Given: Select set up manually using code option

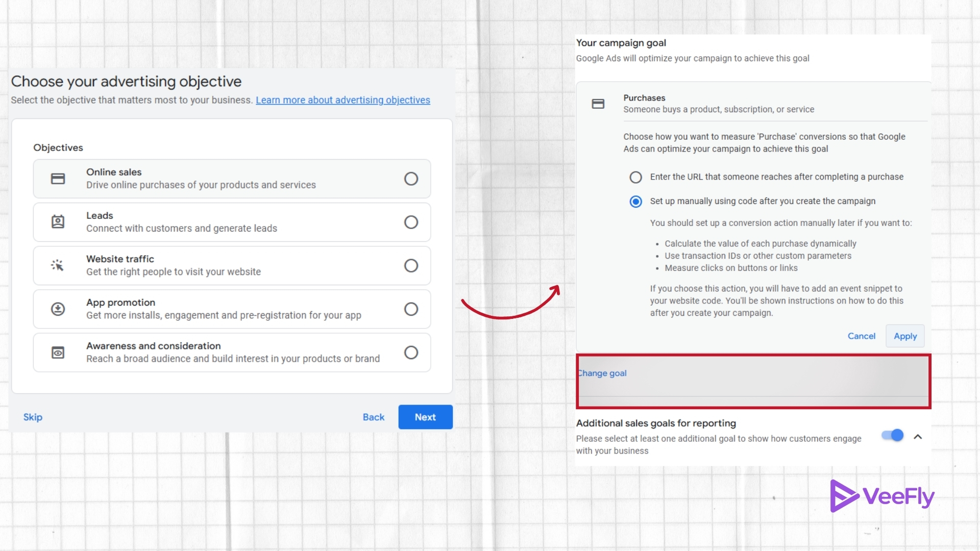Looking at the screenshot, I should tap(635, 202).
